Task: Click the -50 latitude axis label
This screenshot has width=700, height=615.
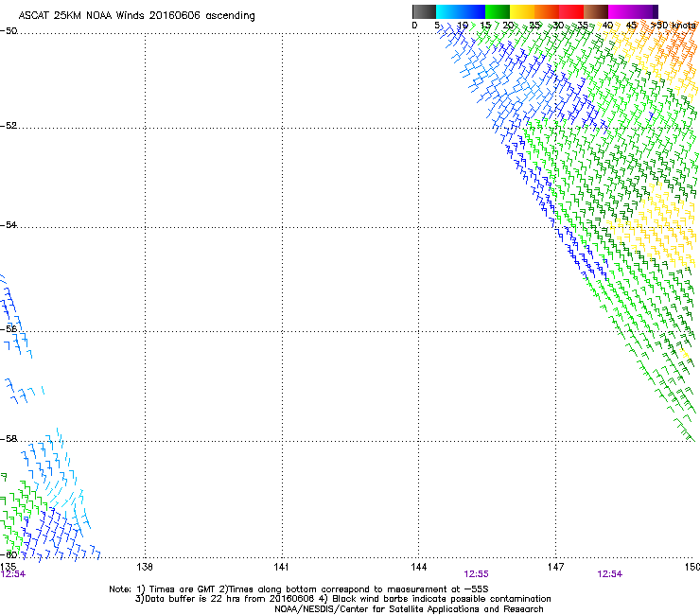Action: point(9,31)
